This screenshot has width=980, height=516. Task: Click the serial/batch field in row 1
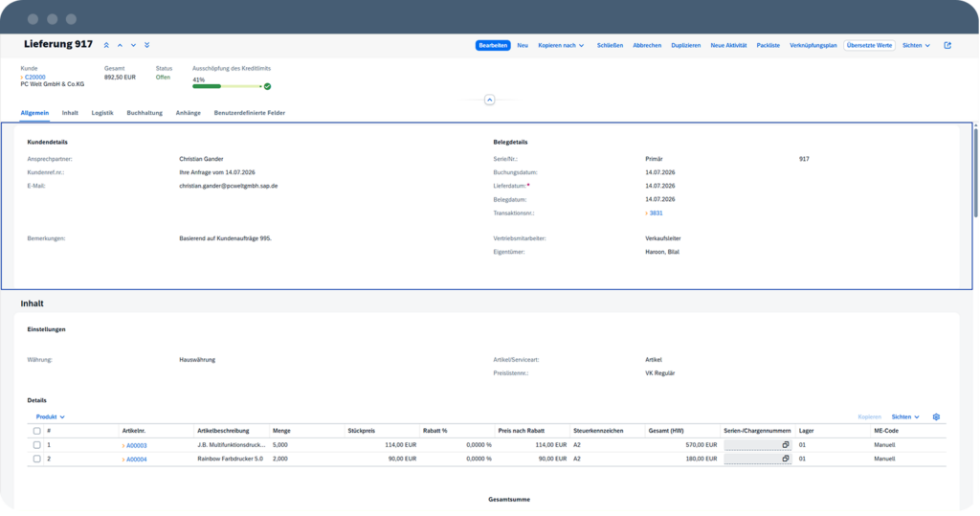(758, 445)
